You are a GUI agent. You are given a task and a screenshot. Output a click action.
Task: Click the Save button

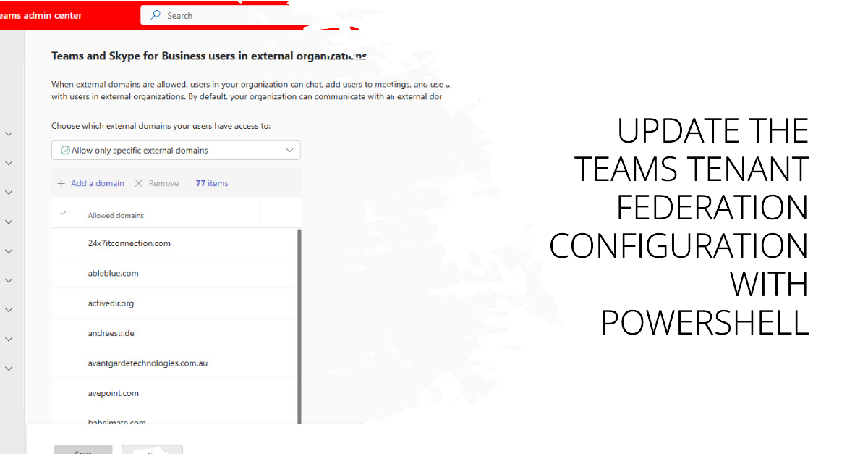click(x=83, y=450)
